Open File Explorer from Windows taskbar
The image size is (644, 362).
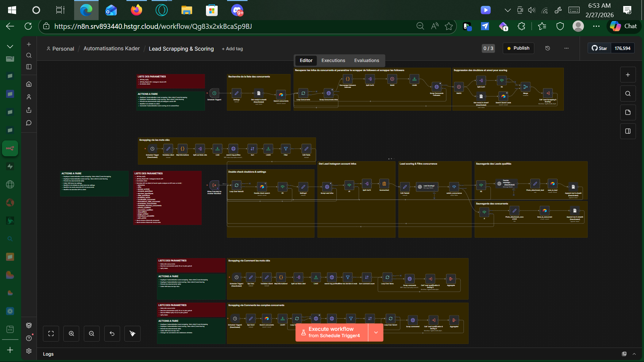[x=186, y=10]
